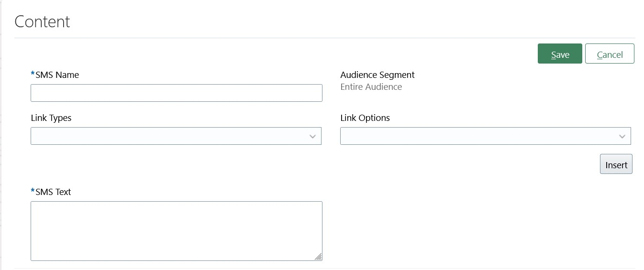
Task: Click the required asterisk beside SMS Name
Action: pos(33,74)
